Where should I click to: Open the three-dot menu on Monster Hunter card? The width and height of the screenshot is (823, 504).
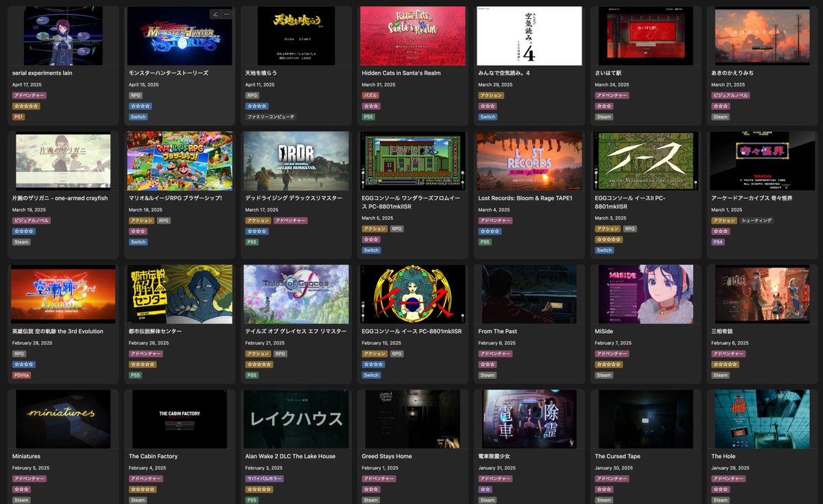point(226,14)
